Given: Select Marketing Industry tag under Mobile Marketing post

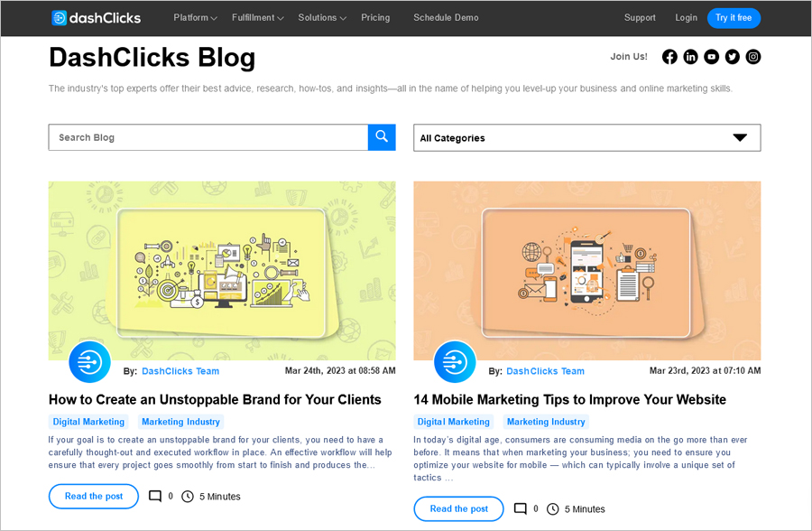Looking at the screenshot, I should (x=546, y=422).
